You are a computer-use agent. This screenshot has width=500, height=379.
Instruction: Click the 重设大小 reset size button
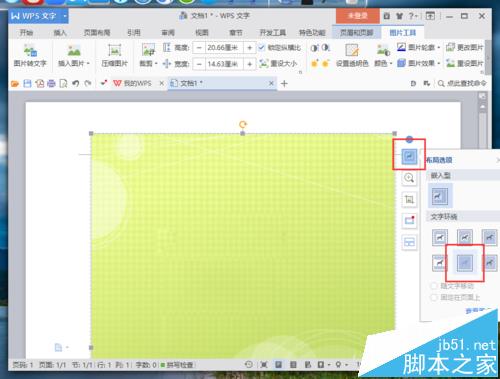pyautogui.click(x=278, y=63)
